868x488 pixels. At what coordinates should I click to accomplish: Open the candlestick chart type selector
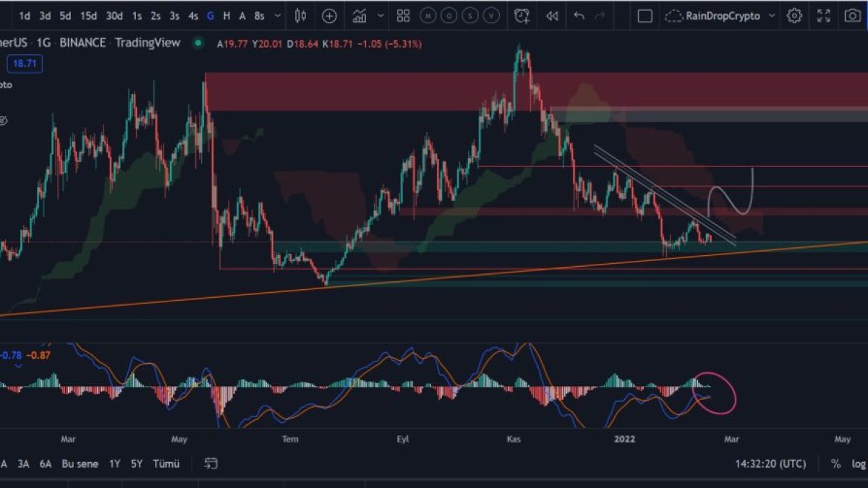[x=300, y=15]
